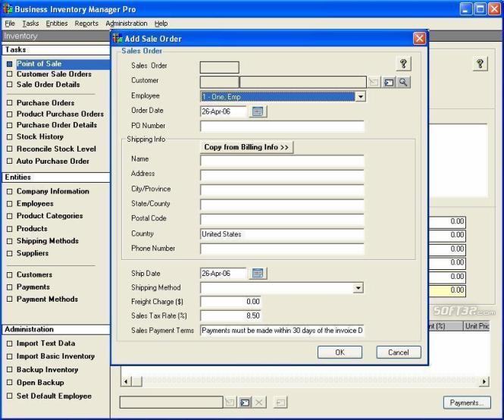Open the File menu
The height and width of the screenshot is (420, 504).
click(x=10, y=24)
